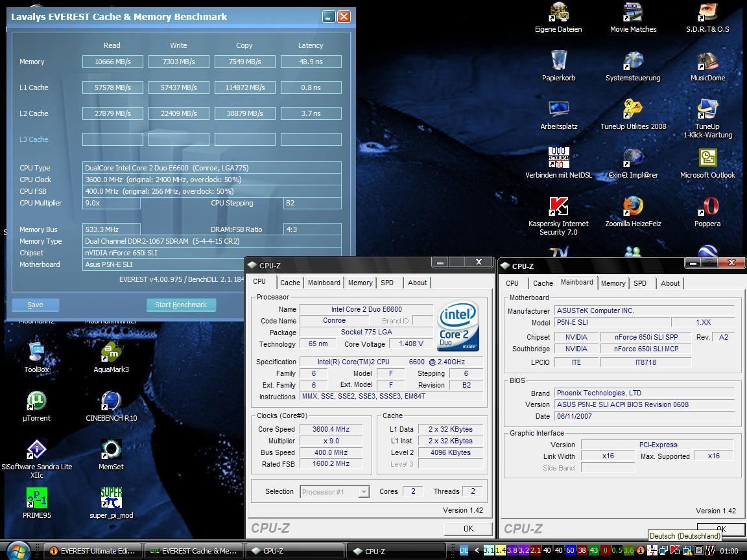
Task: Open the Papierkorb recycle bin icon
Action: coord(558,62)
